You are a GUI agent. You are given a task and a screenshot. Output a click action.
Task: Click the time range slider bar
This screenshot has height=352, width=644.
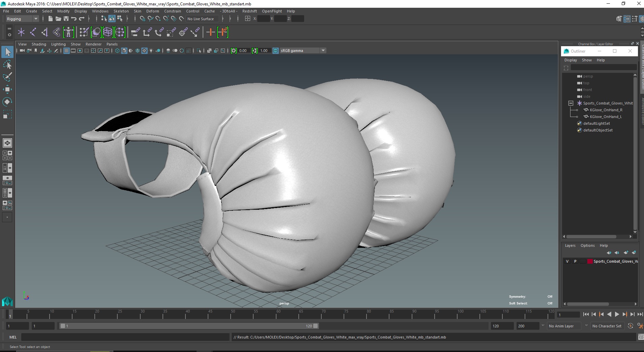click(189, 326)
